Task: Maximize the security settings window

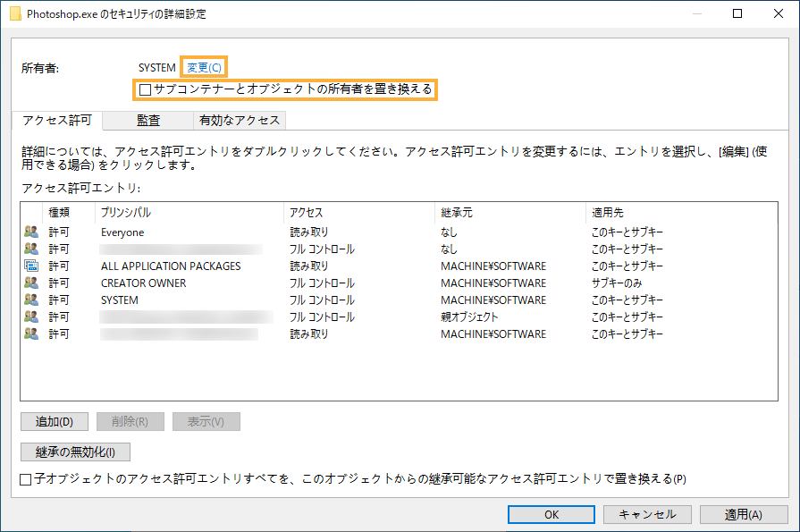Action: tap(737, 13)
